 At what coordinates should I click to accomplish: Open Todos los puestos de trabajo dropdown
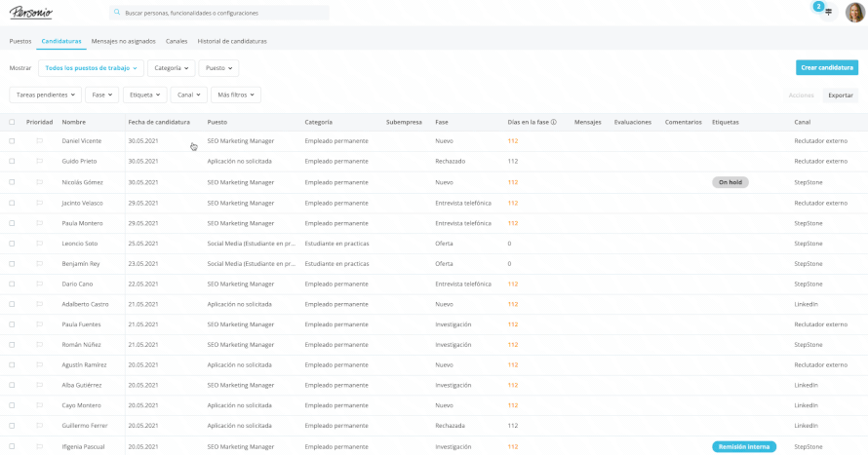click(x=91, y=68)
